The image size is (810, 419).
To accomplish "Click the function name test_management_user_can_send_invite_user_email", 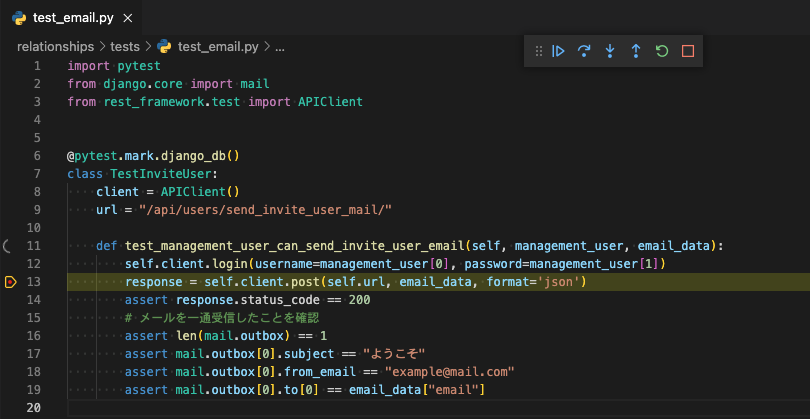I will 295,246.
